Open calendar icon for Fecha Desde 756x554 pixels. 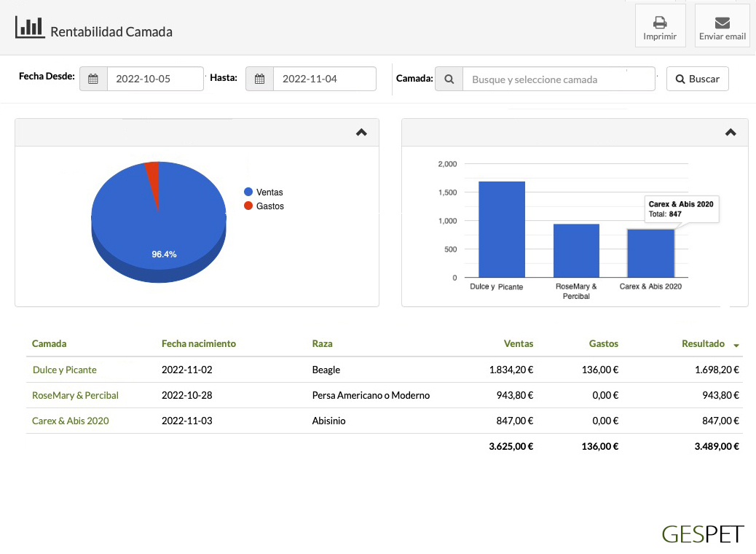tap(93, 79)
